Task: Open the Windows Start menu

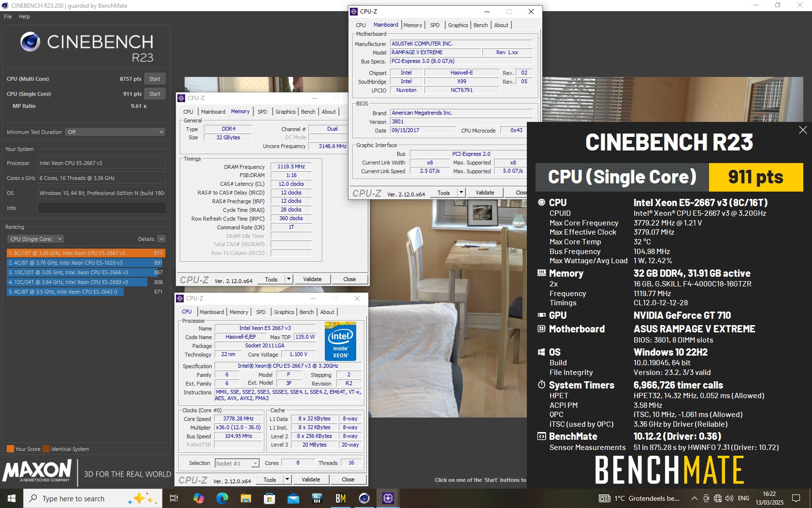Action: click(x=12, y=498)
